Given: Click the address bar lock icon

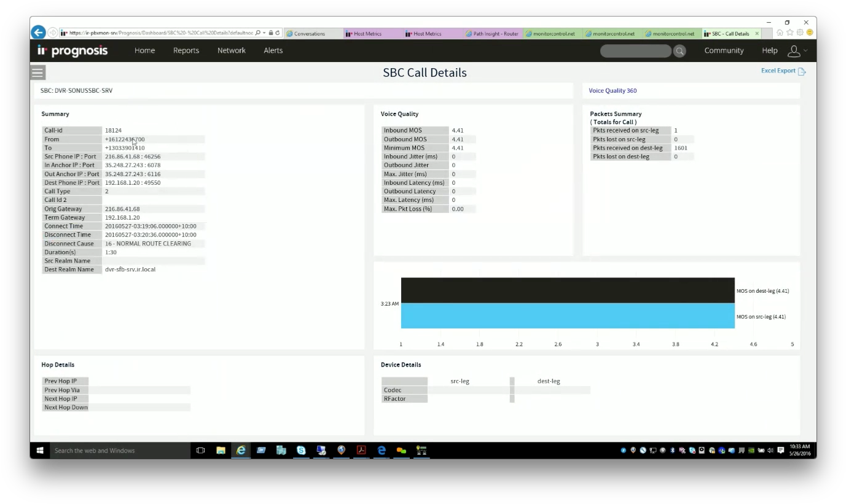Looking at the screenshot, I should pyautogui.click(x=271, y=33).
